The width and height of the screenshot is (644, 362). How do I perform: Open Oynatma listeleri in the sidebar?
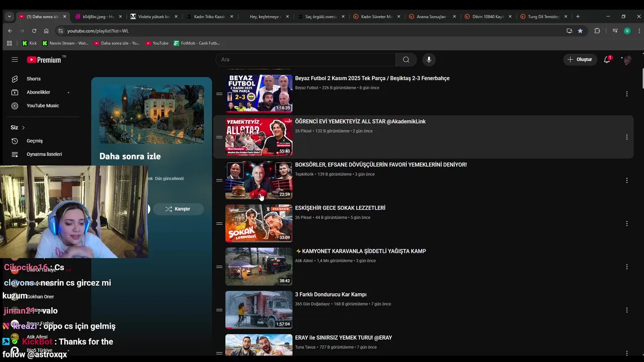[44, 154]
